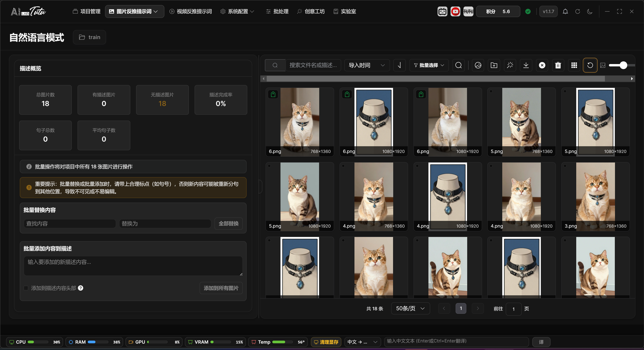
Task: Open the 中文 translation language dropdown
Action: [x=362, y=342]
